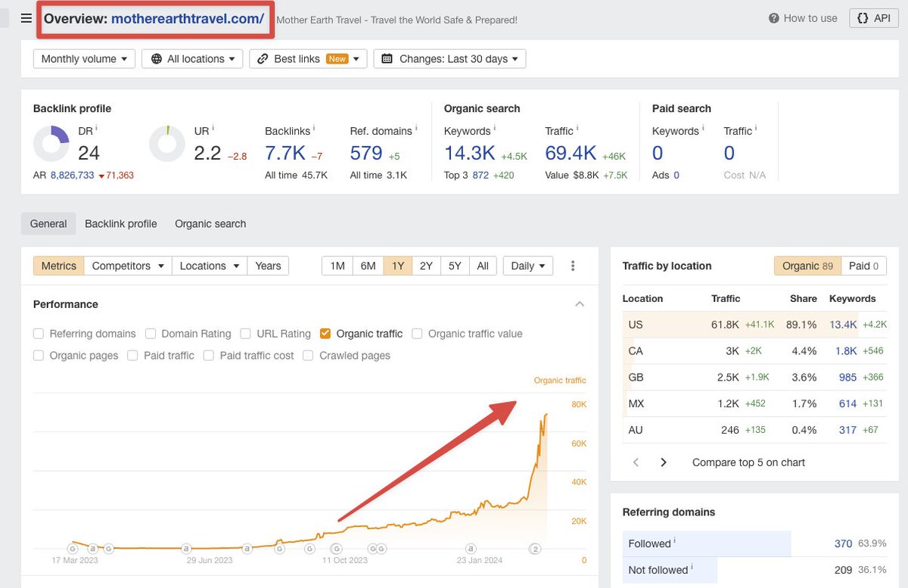Enable Paid traffic checkbox

click(x=132, y=356)
